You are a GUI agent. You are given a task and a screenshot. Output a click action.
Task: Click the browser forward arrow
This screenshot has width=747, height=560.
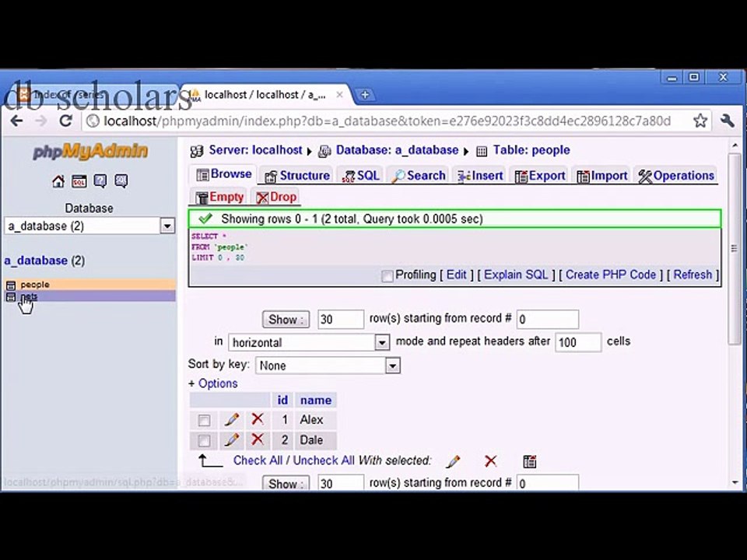(41, 121)
